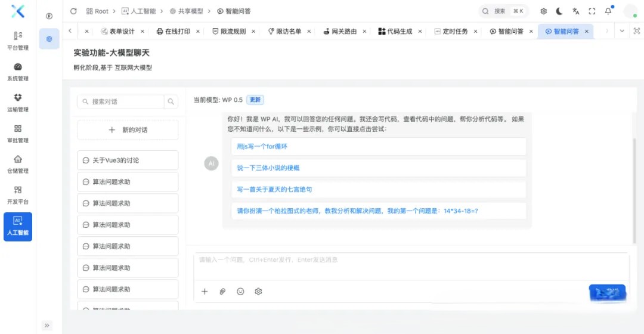Close the 在线打印 tab
The image size is (644, 334).
197,31
